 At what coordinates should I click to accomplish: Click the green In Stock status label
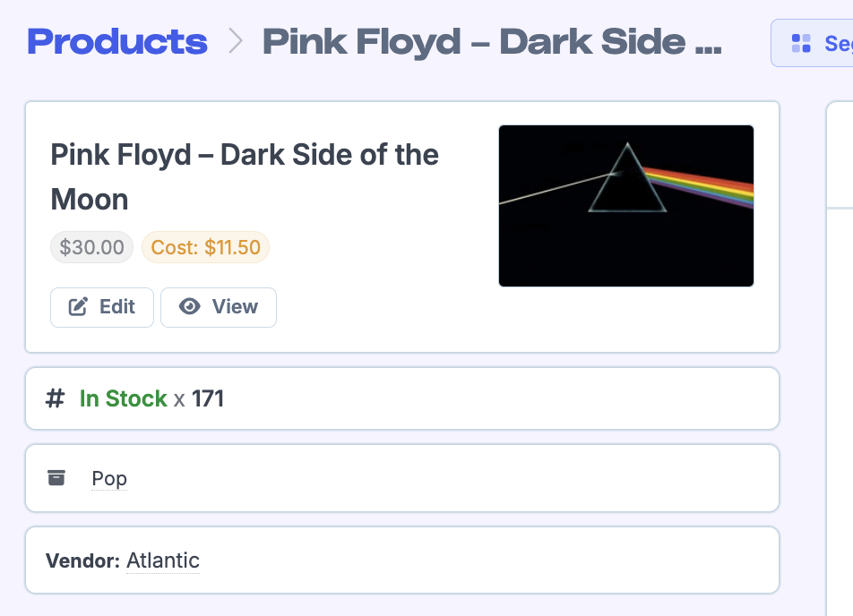click(124, 398)
